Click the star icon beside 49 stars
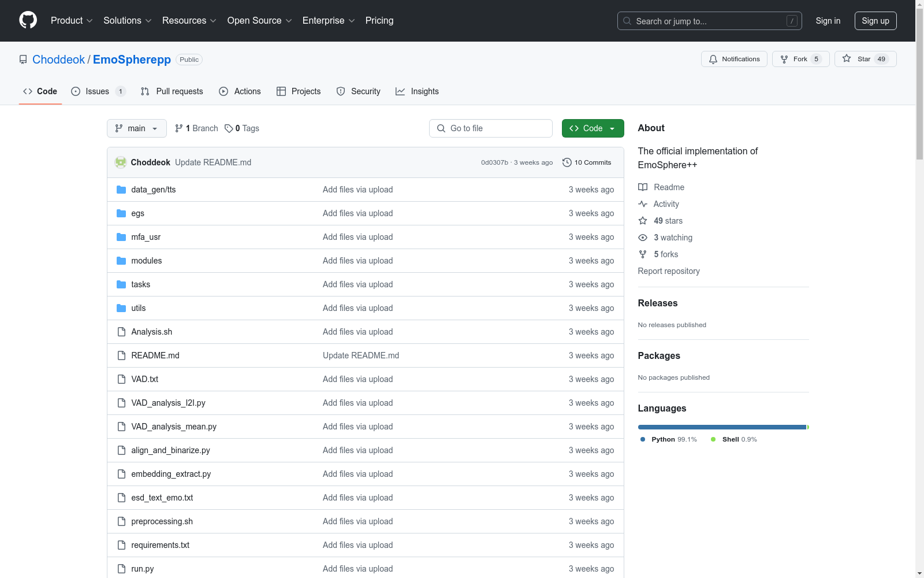924x578 pixels. tap(643, 221)
